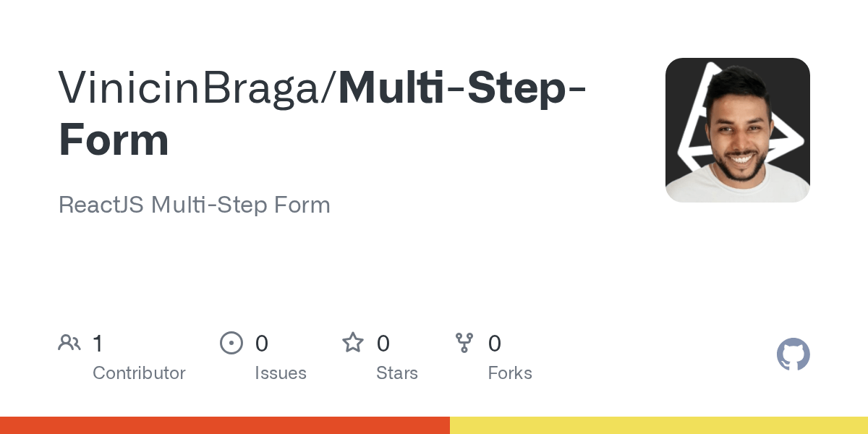The image size is (868, 434).
Task: Open the repository owner's avatar picture
Action: (x=737, y=130)
